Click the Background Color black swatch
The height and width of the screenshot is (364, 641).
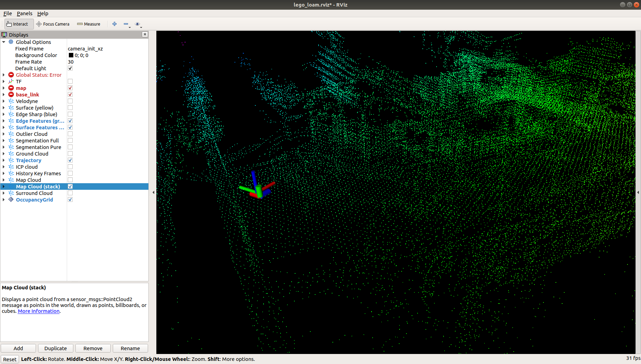point(71,55)
